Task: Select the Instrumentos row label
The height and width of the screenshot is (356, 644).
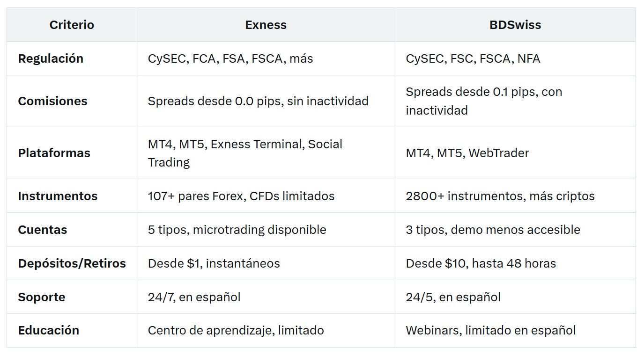Action: (x=58, y=196)
